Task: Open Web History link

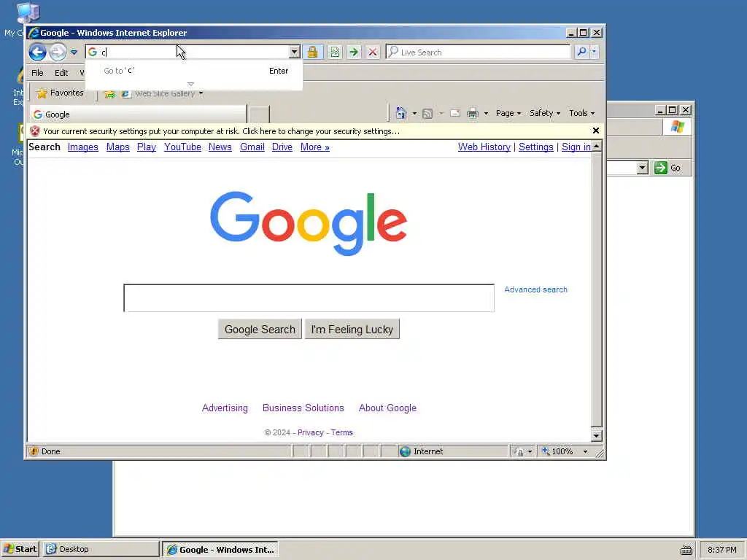Action: click(x=484, y=147)
